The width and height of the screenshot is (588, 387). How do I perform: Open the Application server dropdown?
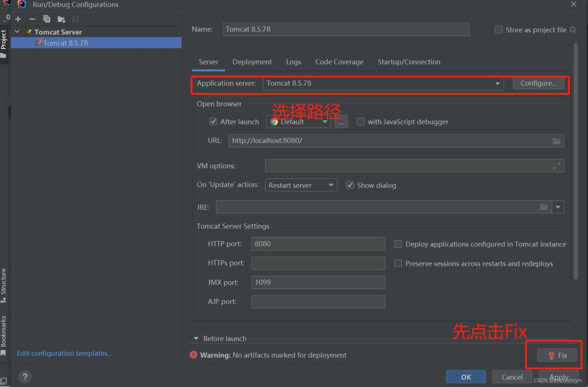click(x=383, y=84)
